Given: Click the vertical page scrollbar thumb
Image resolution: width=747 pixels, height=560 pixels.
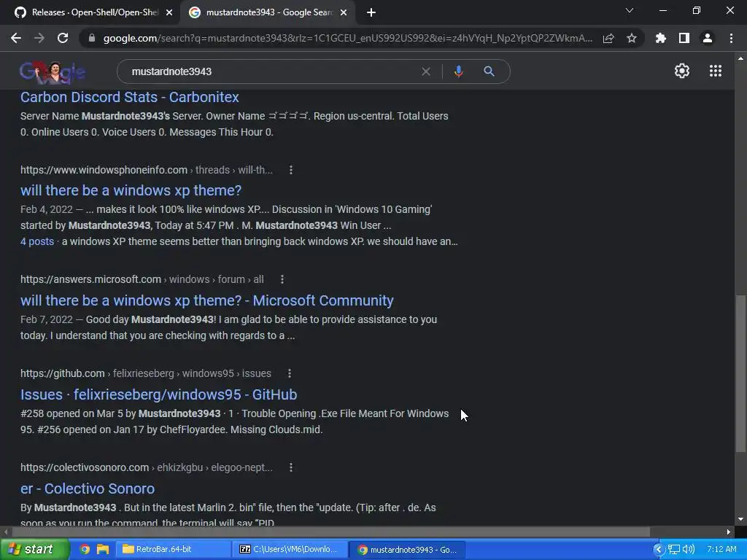Looking at the screenshot, I should point(740,374).
